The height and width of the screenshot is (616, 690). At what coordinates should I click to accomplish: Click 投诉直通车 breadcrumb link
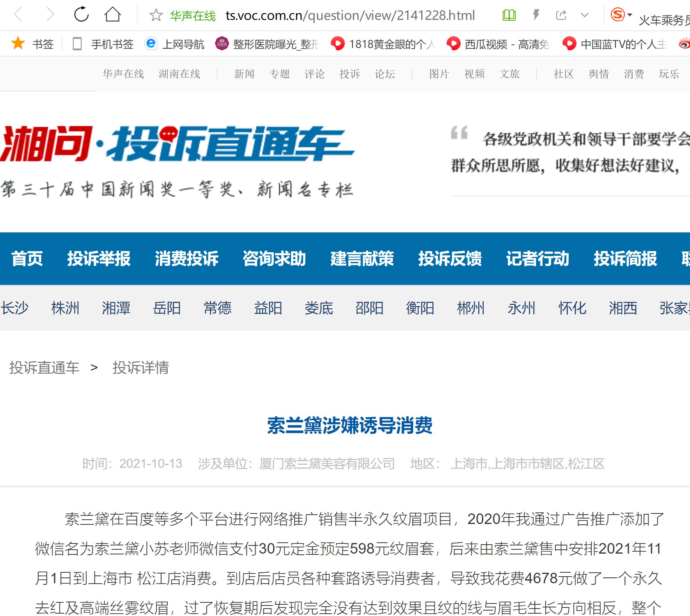[44, 368]
